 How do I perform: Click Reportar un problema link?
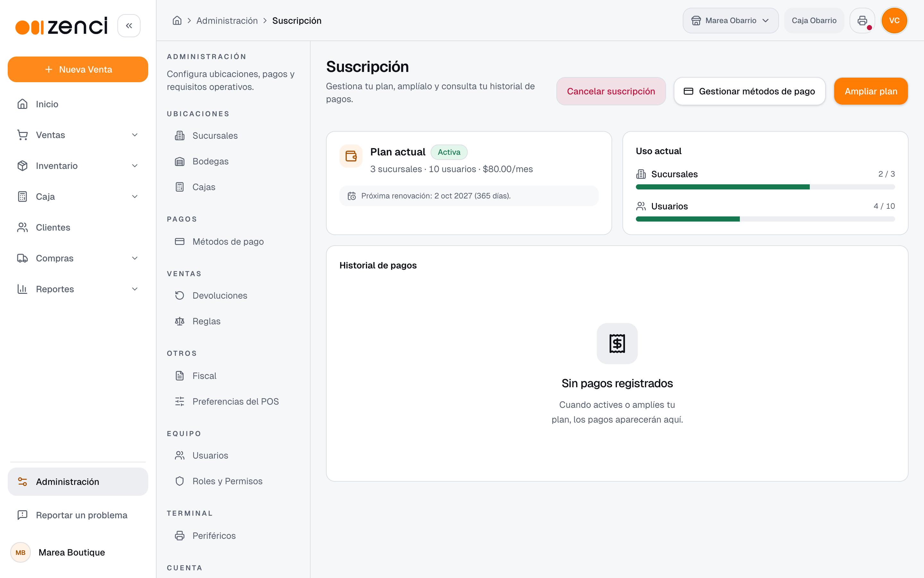78,515
